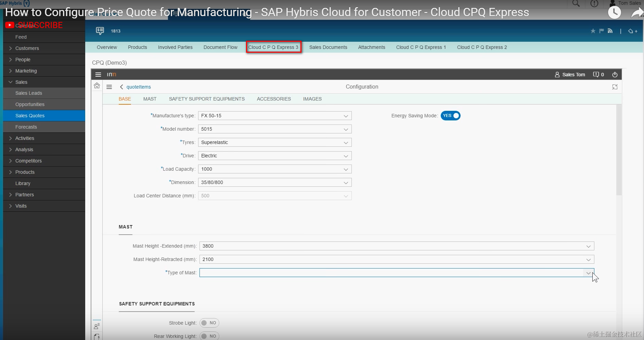
Task: Switch to the ACCESSORIES tab
Action: pyautogui.click(x=274, y=99)
